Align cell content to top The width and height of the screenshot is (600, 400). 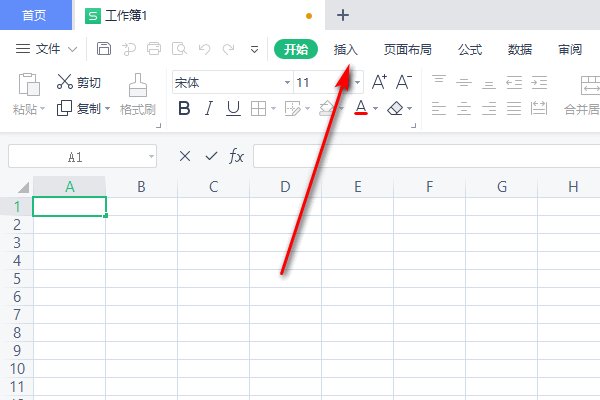[439, 80]
